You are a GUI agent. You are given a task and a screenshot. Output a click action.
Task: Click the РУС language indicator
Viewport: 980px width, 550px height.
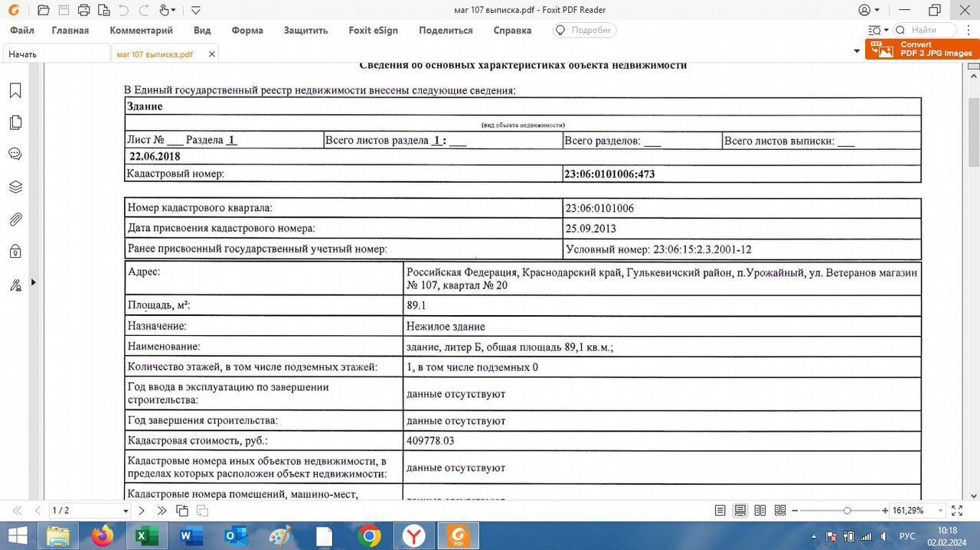[907, 536]
